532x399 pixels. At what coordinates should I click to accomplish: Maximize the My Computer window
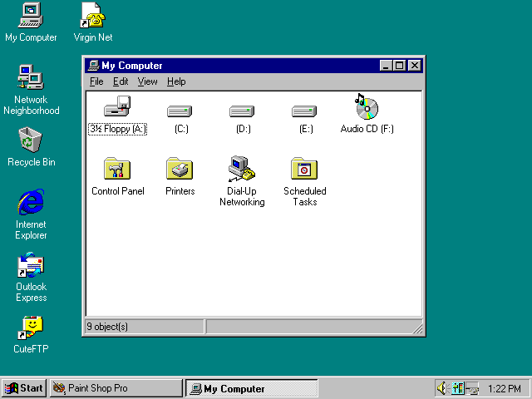tap(399, 65)
